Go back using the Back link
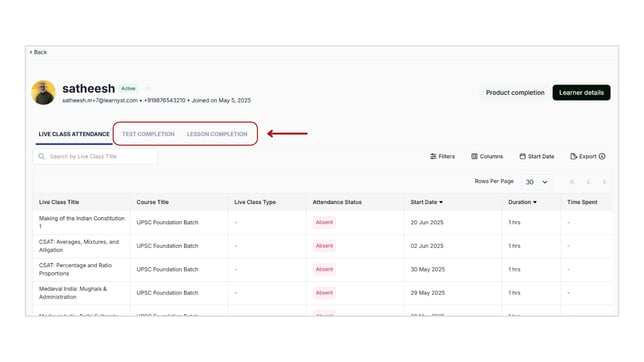This screenshot has width=644, height=362. click(x=38, y=52)
